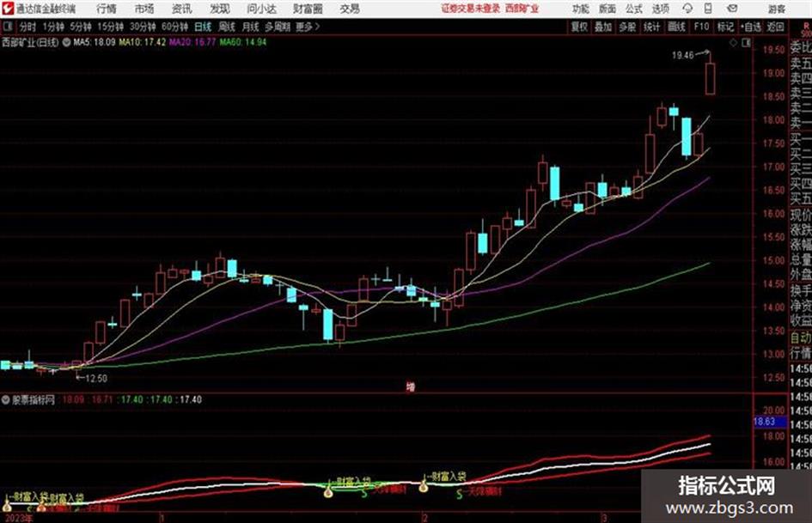Viewport: 812px width, 523px height.
Task: Select the 周线 weekly period
Action: pyautogui.click(x=227, y=27)
